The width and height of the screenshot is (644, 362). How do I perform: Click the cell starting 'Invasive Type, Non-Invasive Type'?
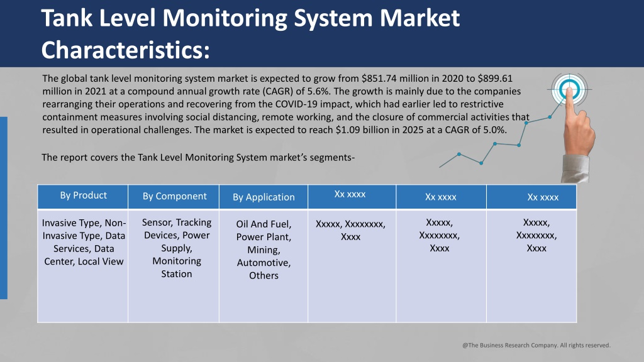tap(83, 266)
